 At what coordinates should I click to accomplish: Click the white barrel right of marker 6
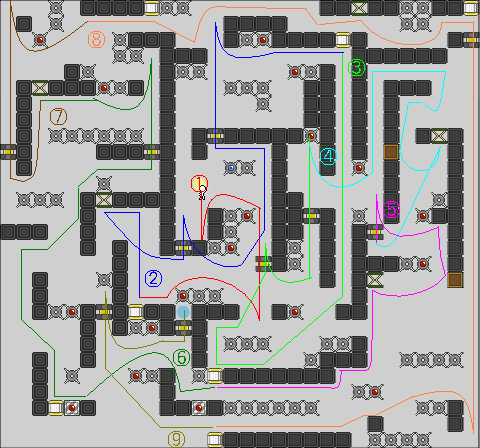(215, 376)
